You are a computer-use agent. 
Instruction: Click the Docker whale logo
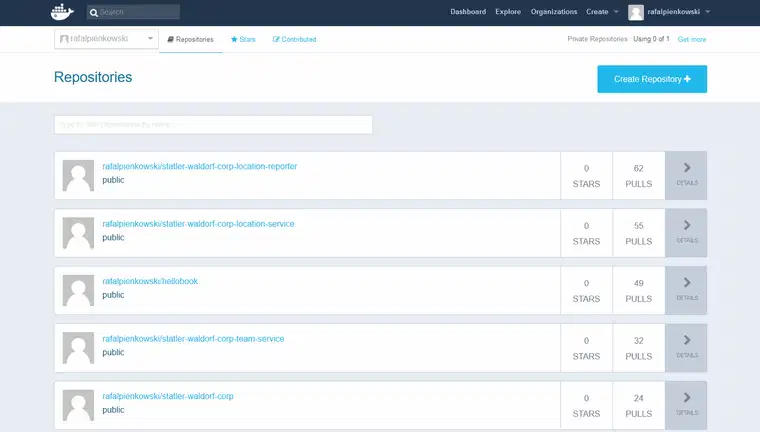(62, 12)
